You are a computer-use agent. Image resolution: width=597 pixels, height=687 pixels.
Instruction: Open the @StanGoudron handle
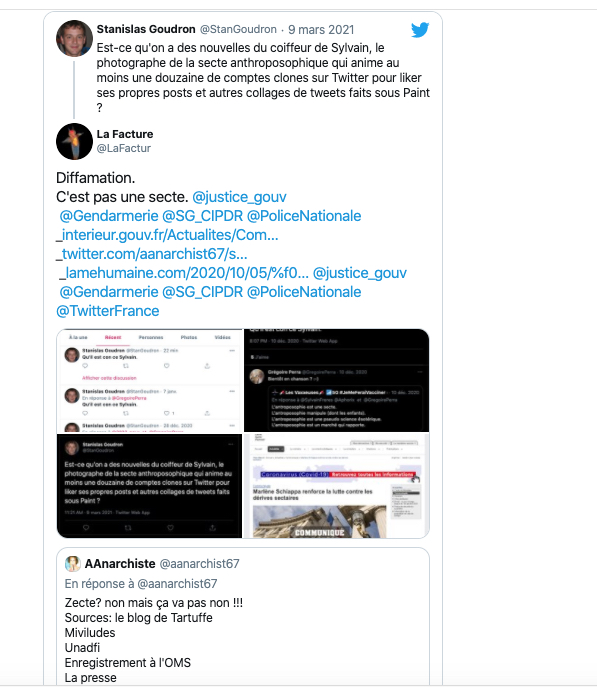[x=238, y=29]
